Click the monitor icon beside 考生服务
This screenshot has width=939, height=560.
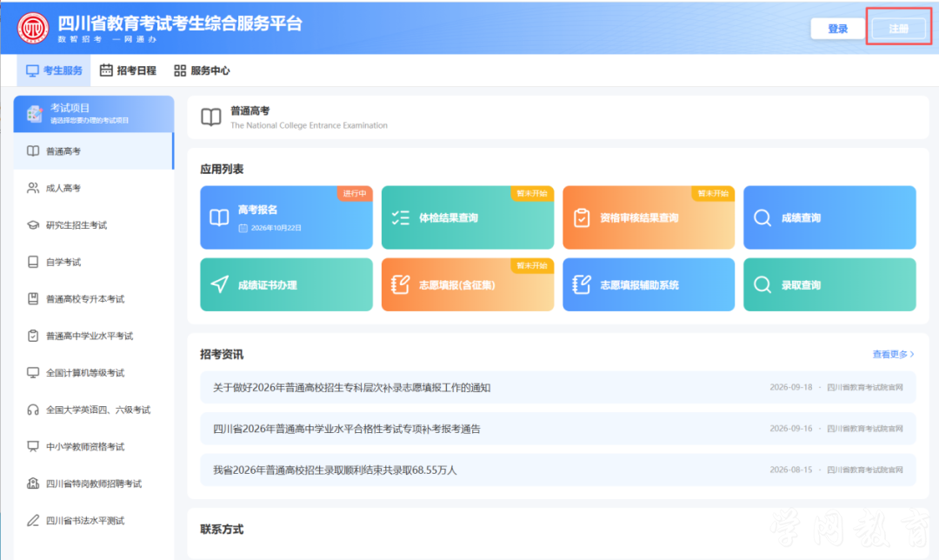click(x=32, y=70)
